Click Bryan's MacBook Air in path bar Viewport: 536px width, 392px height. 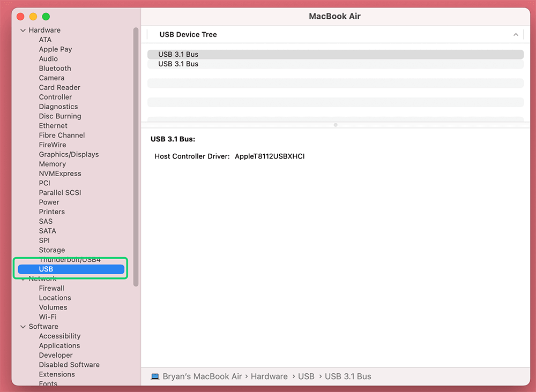point(203,376)
